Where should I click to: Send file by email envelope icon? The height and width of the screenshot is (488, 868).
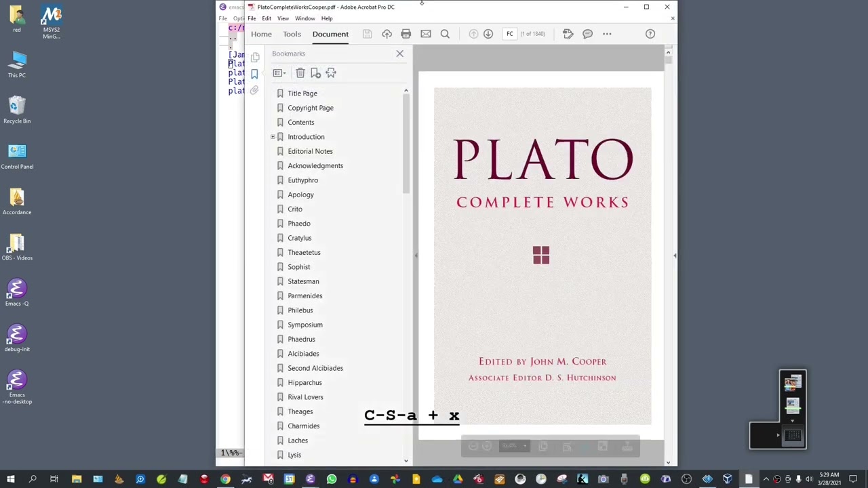pos(425,34)
